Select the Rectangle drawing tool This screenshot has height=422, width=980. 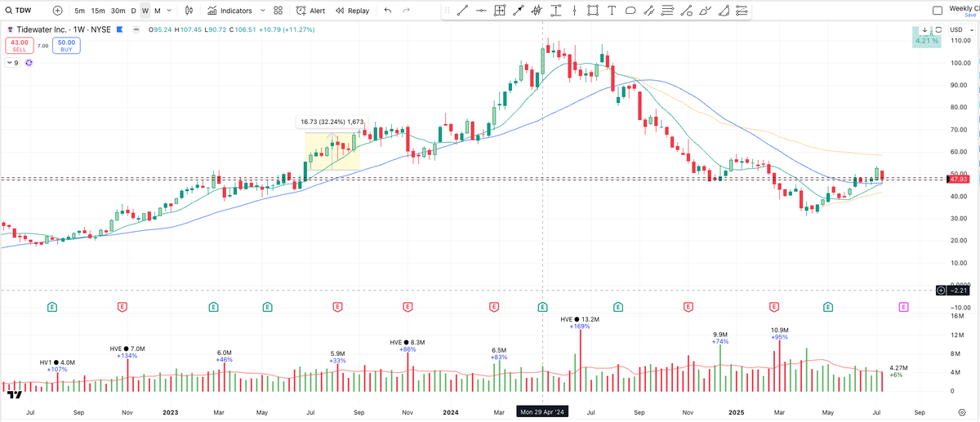pos(592,11)
